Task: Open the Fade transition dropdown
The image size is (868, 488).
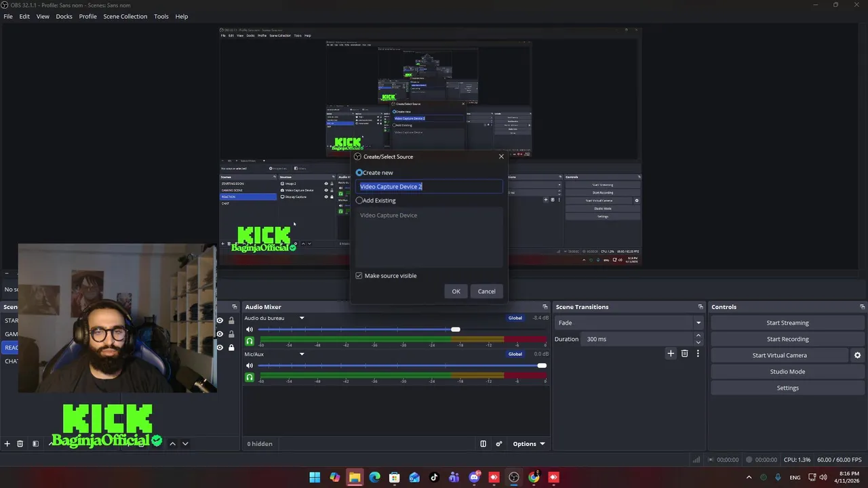Action: pos(629,323)
